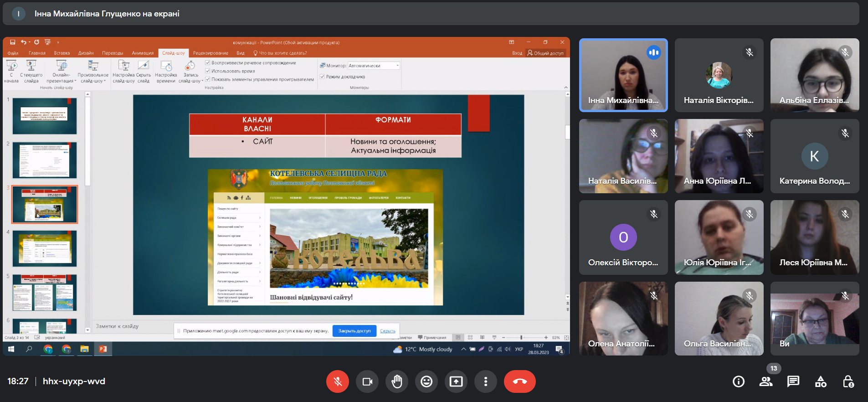Screen dimensions: 868x402
Task: Unmute the microphone in the call bar
Action: (x=338, y=381)
